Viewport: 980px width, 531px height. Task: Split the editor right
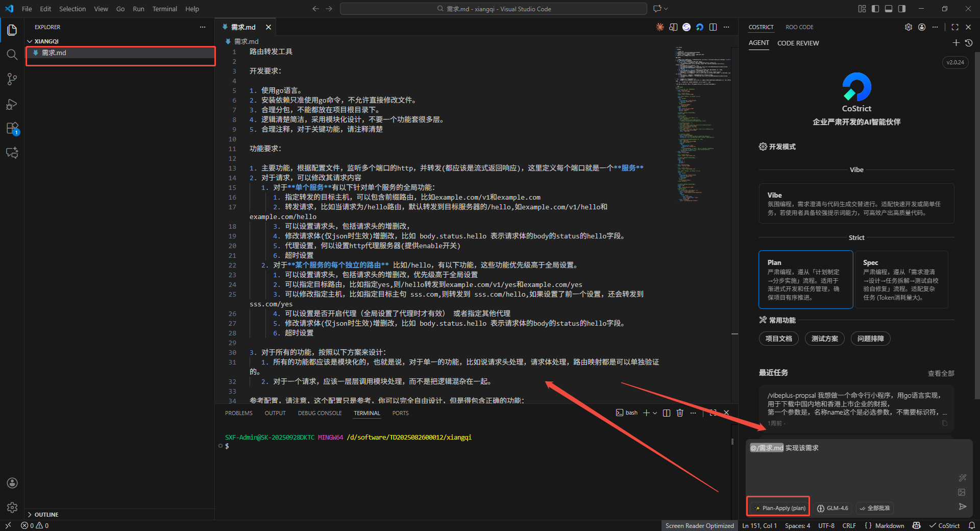coord(713,27)
